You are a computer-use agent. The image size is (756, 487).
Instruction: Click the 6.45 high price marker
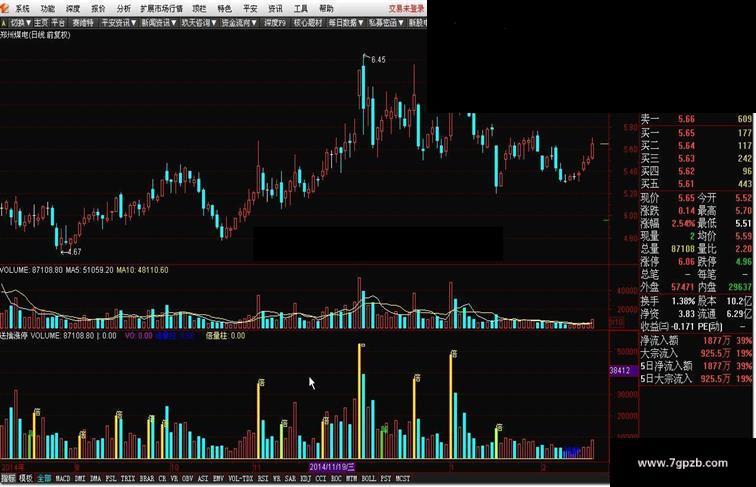pos(378,60)
